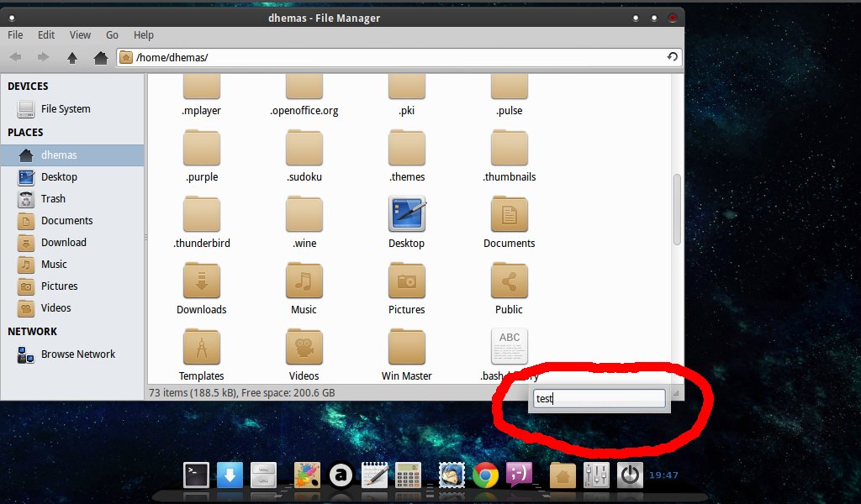
Task: Click the /home/dhemas/ location bar
Action: coord(395,57)
